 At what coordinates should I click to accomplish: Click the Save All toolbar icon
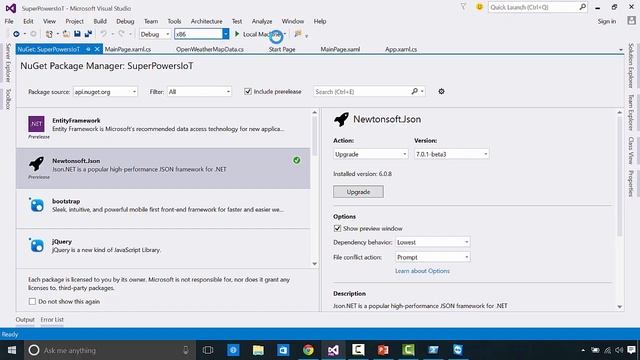tap(88, 34)
